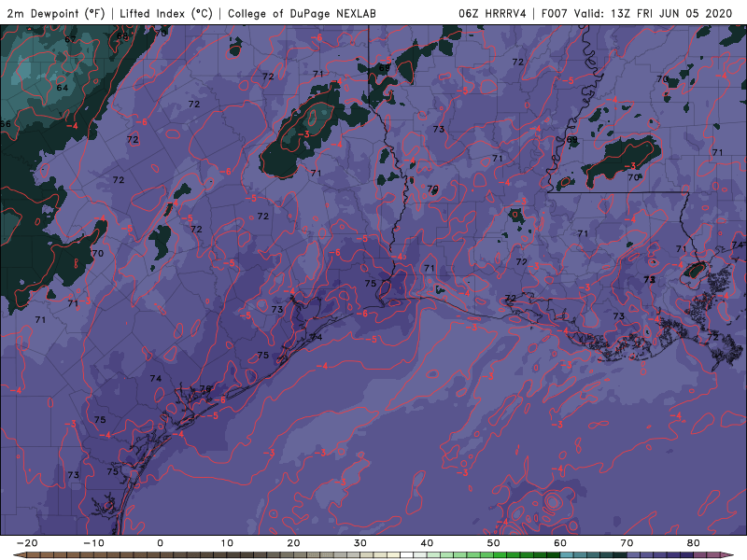
Task: Click the right arrow end of the color bar
Action: pos(728,555)
